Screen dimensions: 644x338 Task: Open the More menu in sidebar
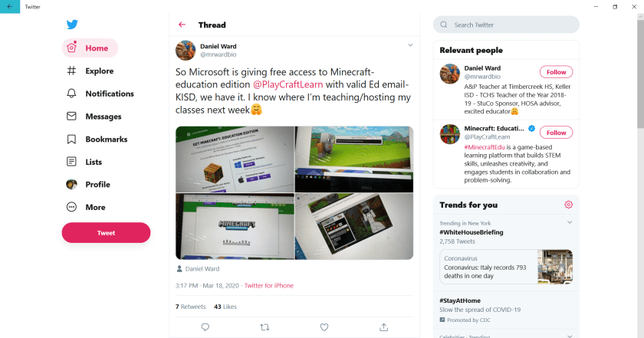pos(86,208)
